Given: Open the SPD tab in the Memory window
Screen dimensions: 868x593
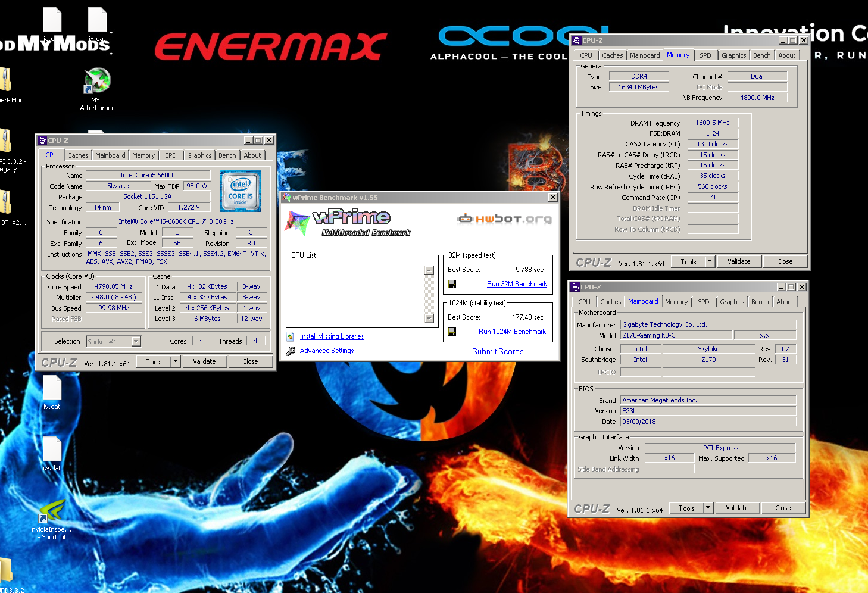Looking at the screenshot, I should pos(705,55).
